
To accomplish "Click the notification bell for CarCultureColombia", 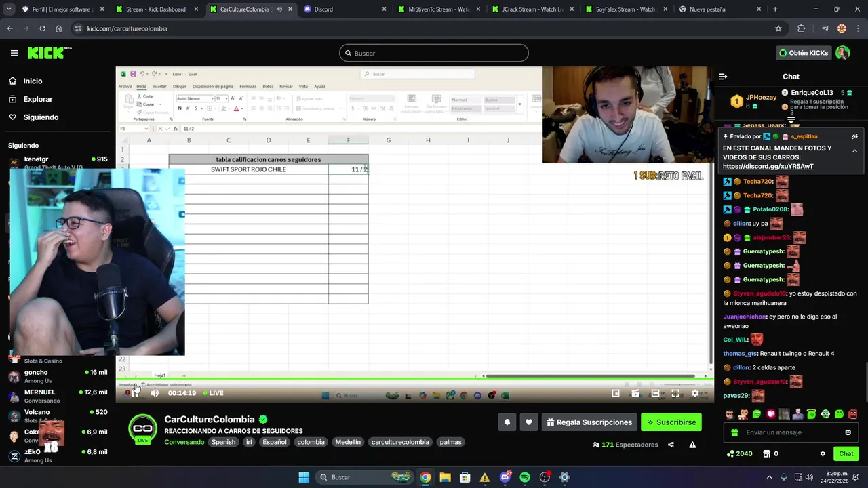I will 507,422.
